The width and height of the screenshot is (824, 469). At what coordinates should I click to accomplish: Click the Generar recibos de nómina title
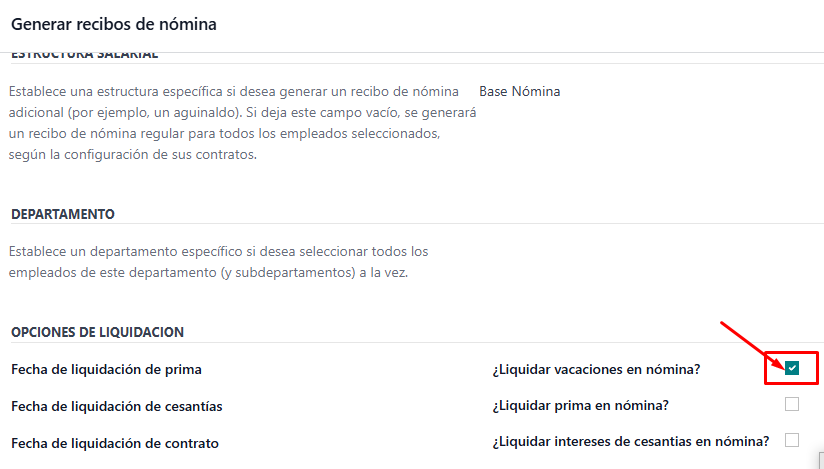(x=114, y=24)
